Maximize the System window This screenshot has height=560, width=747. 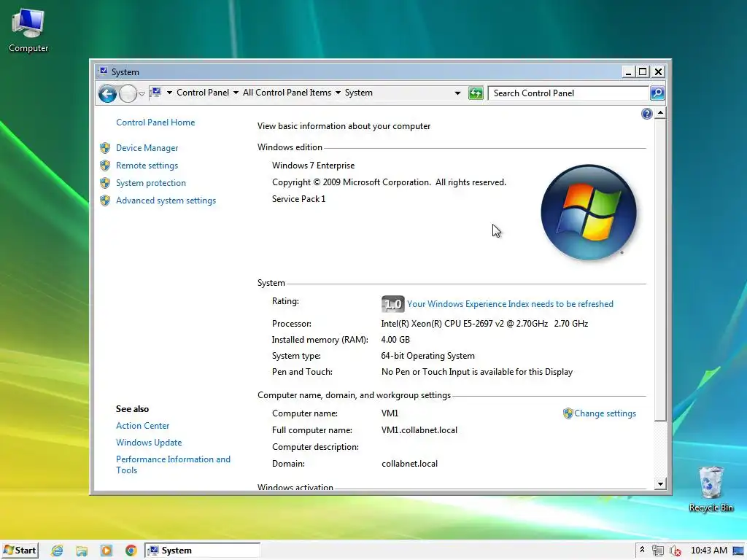(x=643, y=72)
